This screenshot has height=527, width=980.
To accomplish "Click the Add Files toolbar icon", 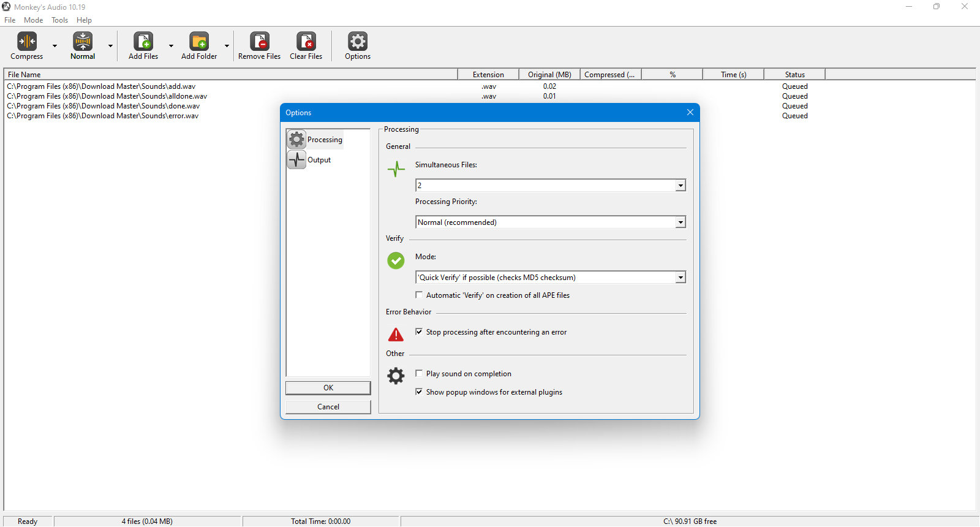I will click(143, 42).
